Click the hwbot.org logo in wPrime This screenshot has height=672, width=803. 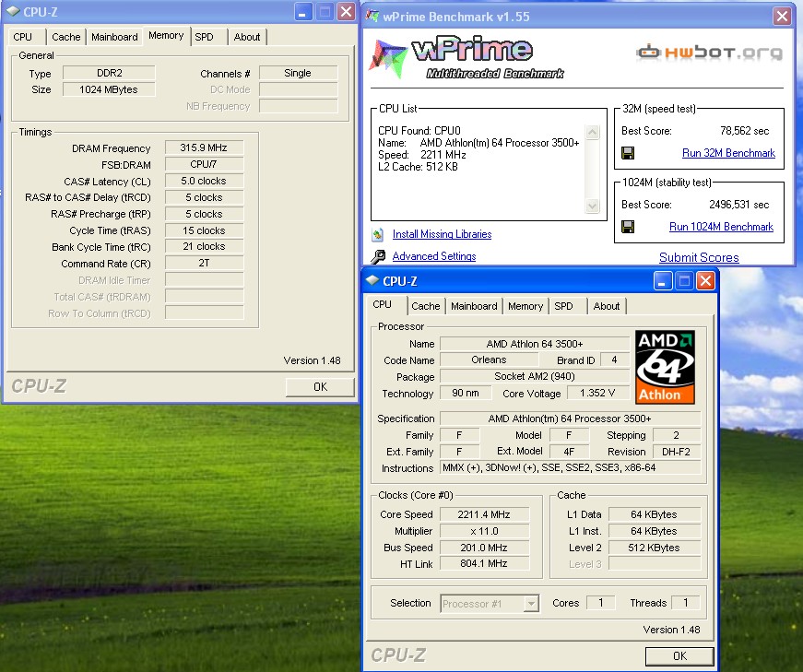pyautogui.click(x=709, y=52)
